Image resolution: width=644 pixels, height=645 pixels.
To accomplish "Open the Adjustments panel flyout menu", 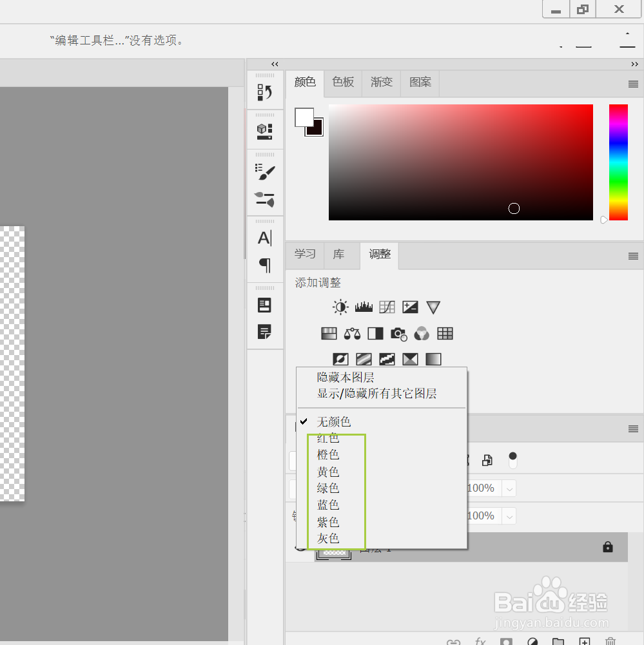I will point(633,256).
